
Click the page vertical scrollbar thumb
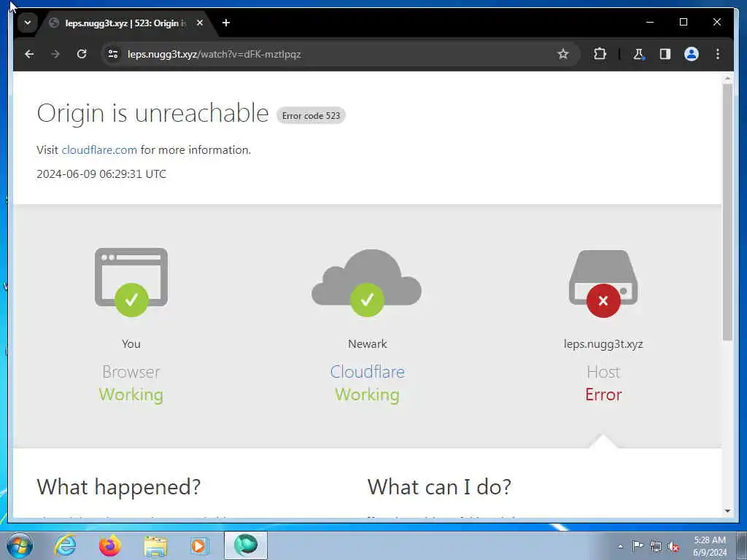[727, 212]
